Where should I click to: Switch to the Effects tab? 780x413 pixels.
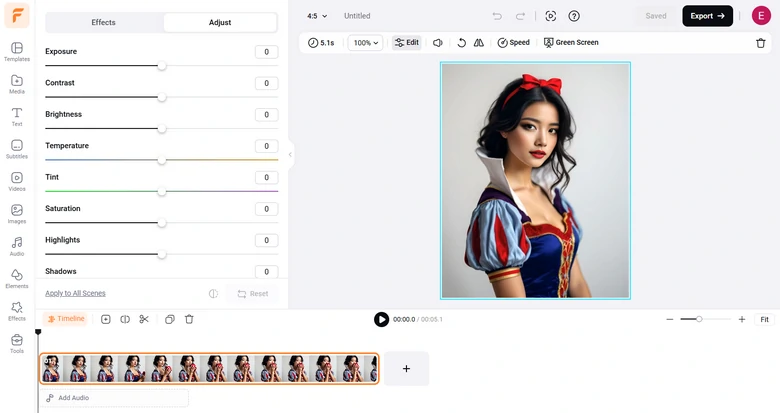point(103,22)
